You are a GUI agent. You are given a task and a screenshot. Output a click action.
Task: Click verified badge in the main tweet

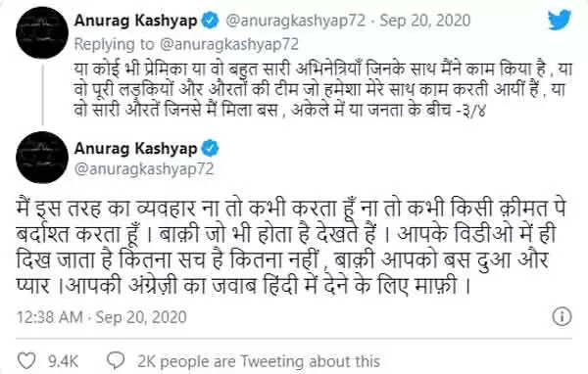point(210,149)
